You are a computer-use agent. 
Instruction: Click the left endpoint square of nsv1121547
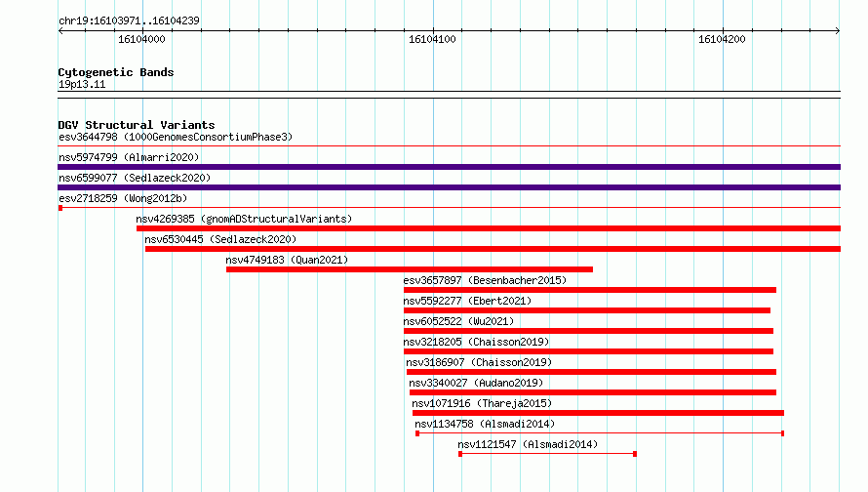pos(460,454)
